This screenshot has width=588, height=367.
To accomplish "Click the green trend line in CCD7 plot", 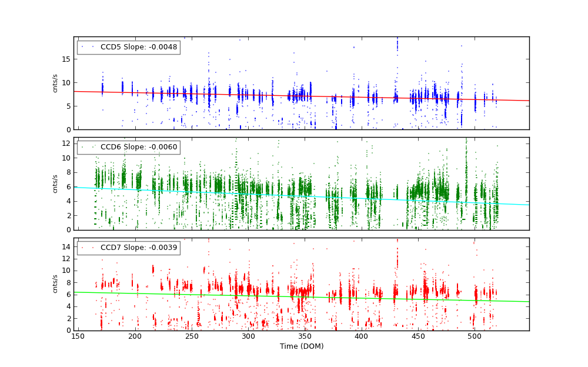I will pos(353,298).
